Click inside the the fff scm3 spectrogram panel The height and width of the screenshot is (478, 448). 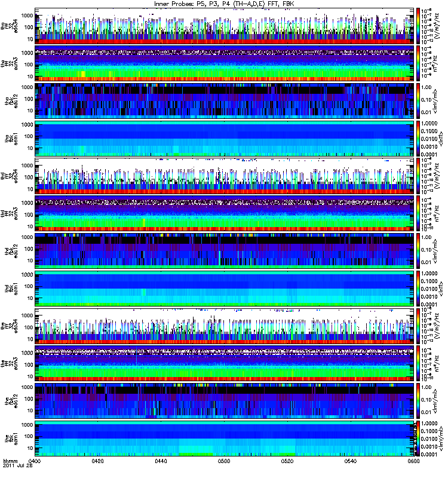coord(224,363)
